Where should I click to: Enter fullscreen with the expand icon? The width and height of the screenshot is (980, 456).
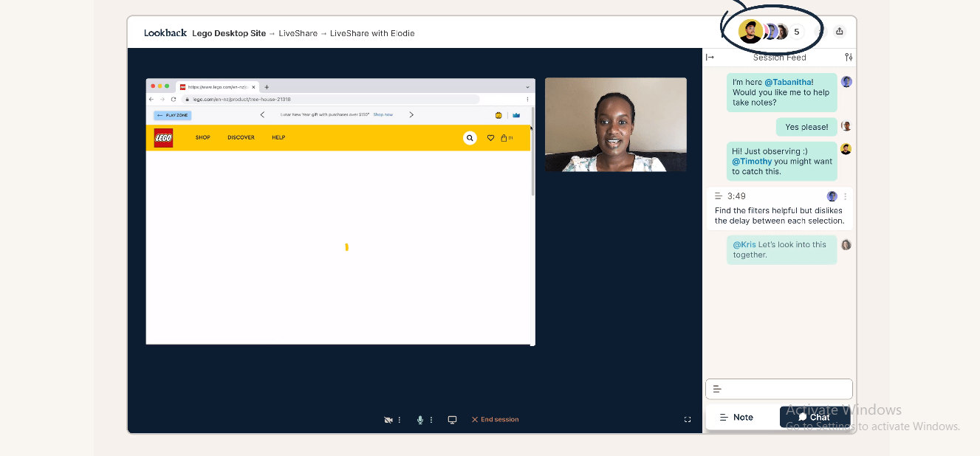point(688,420)
